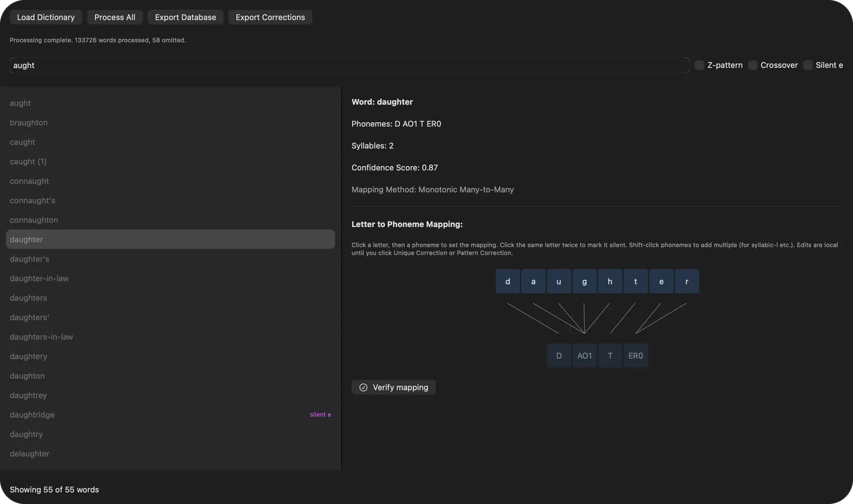This screenshot has width=853, height=504.
Task: Click the phoneme tile 'ER0'
Action: pyautogui.click(x=635, y=356)
